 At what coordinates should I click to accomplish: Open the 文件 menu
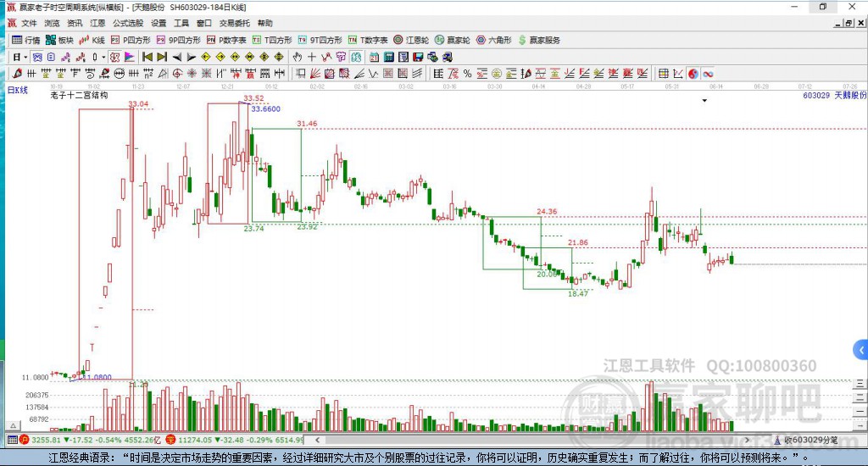29,23
